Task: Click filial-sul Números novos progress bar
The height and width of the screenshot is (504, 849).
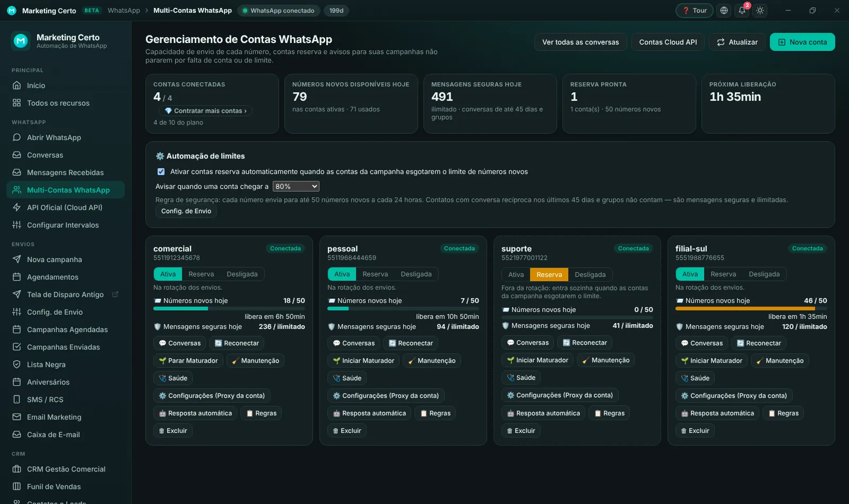Action: pos(751,308)
